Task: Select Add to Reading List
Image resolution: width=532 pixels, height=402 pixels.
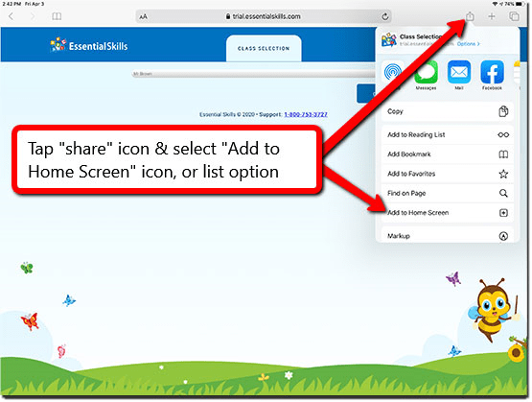Action: (x=448, y=134)
